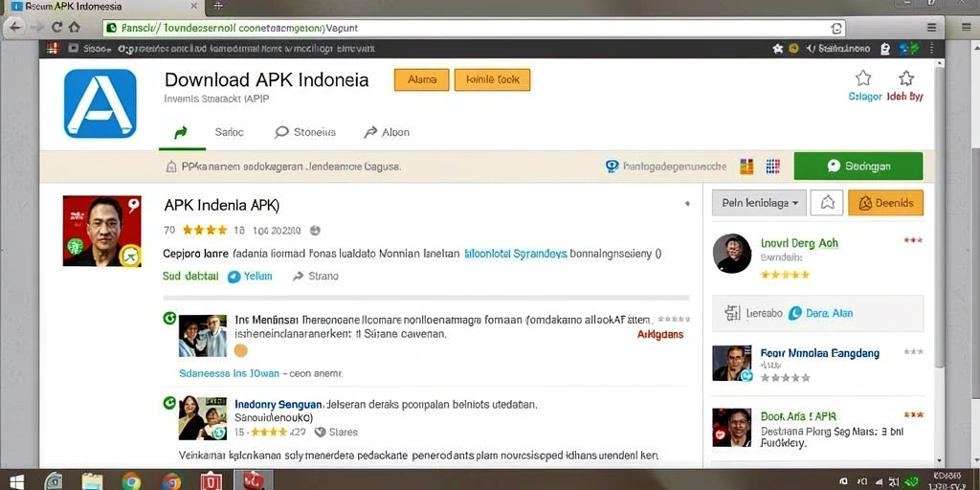The width and height of the screenshot is (980, 490).
Task: Click the bookmarks bar grid apps icon
Action: click(53, 48)
